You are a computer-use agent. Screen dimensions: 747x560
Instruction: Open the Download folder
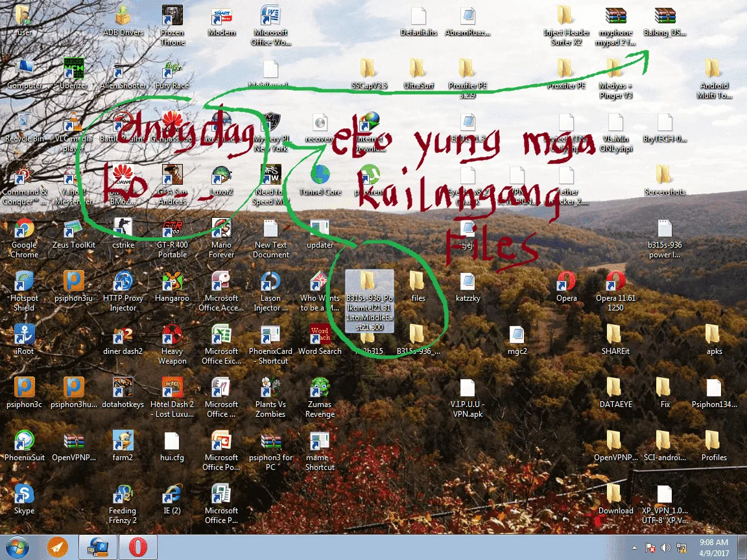click(x=615, y=499)
